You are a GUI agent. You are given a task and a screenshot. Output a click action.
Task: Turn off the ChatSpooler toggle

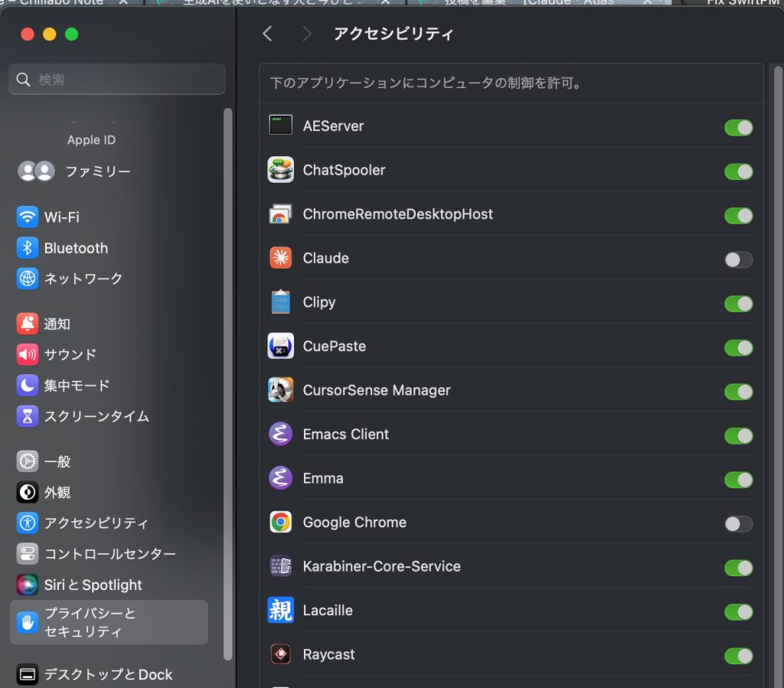tap(739, 171)
